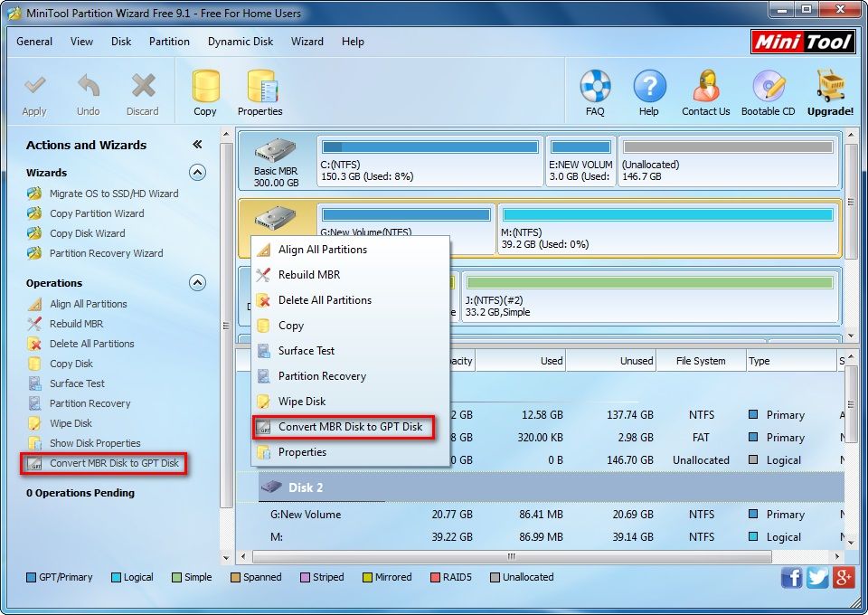The width and height of the screenshot is (868, 615).
Task: Select the G:New Volume table row
Action: [551, 515]
